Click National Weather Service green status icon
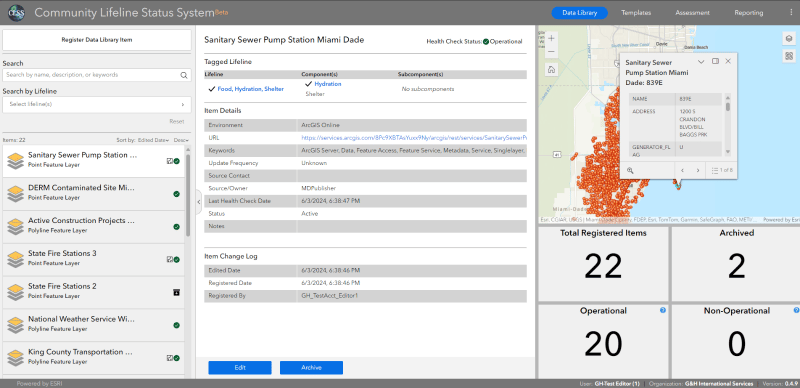Image resolution: width=800 pixels, height=388 pixels. click(x=177, y=325)
